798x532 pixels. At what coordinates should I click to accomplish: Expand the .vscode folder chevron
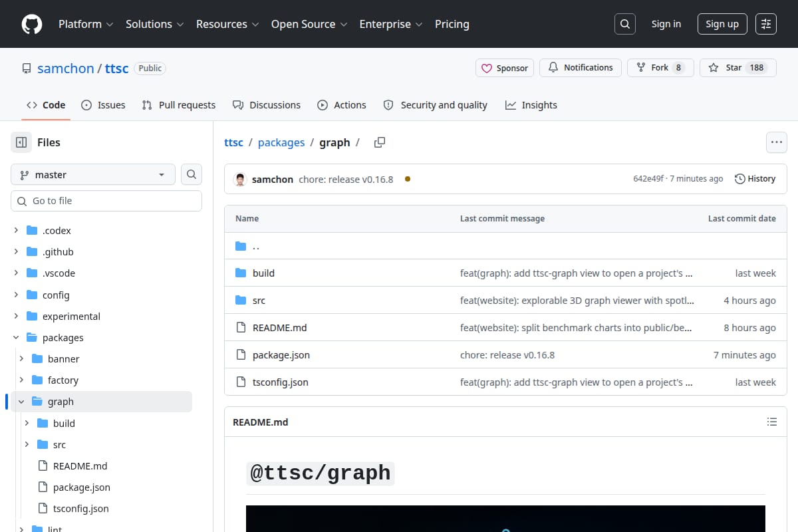pos(16,273)
